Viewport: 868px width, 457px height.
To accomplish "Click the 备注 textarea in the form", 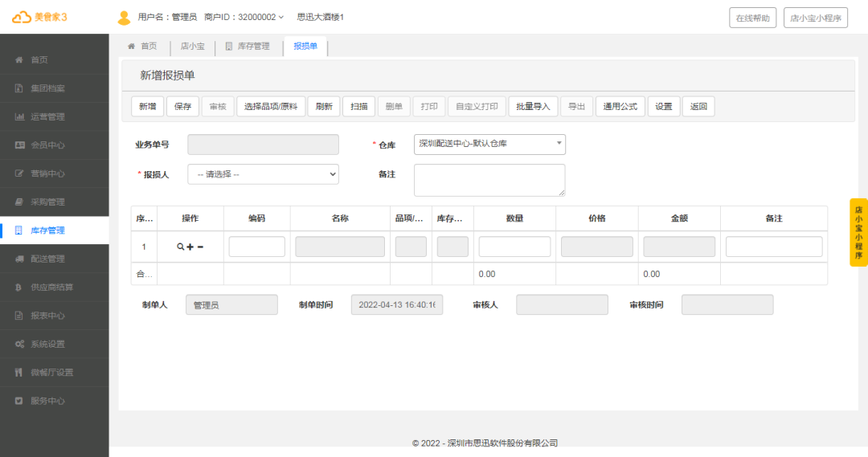I will [x=489, y=180].
